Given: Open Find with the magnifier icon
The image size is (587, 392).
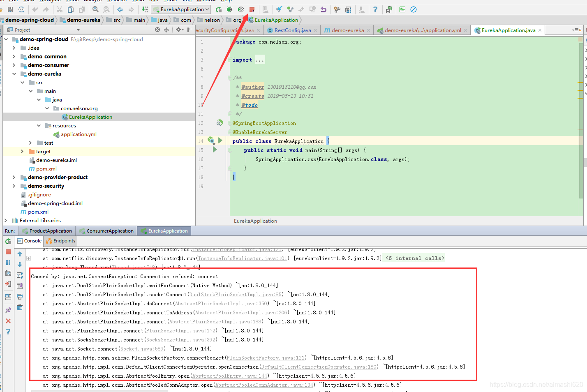Looking at the screenshot, I should 95,9.
